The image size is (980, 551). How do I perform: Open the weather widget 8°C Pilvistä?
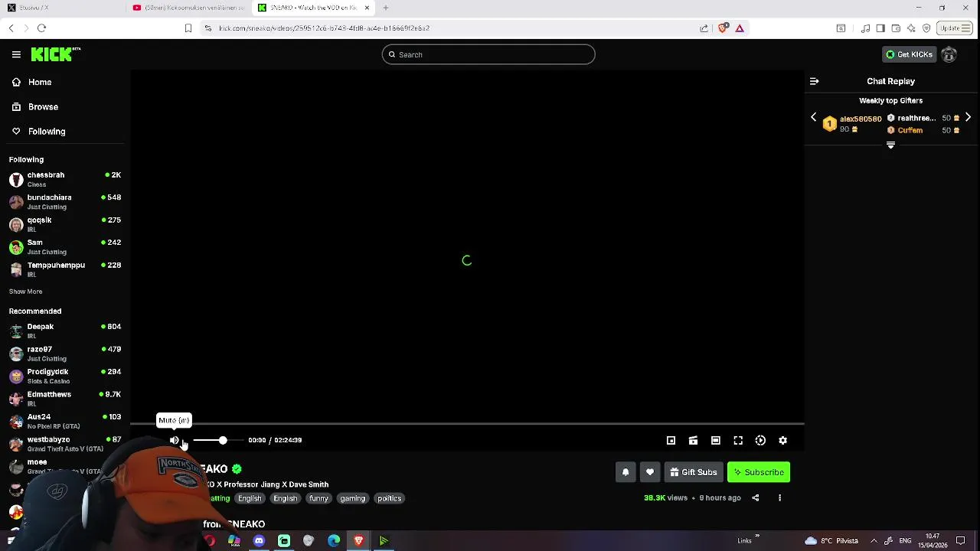[x=831, y=541]
